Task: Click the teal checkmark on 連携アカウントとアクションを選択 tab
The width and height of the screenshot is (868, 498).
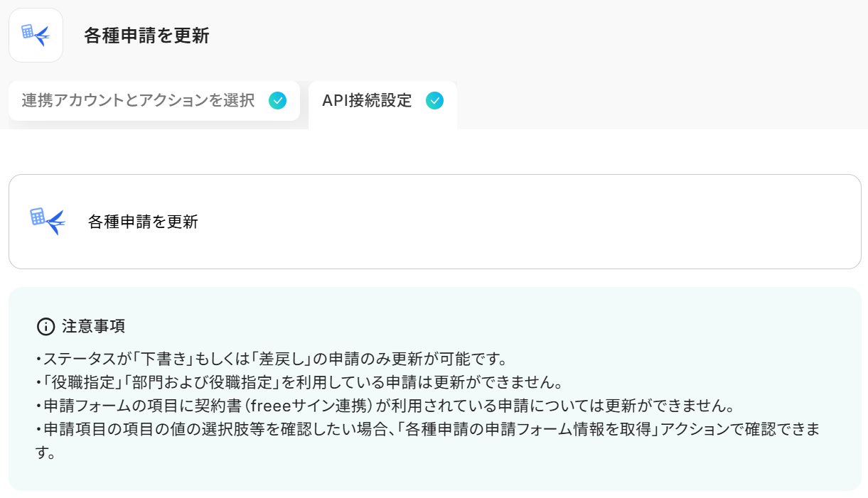Action: pos(278,101)
